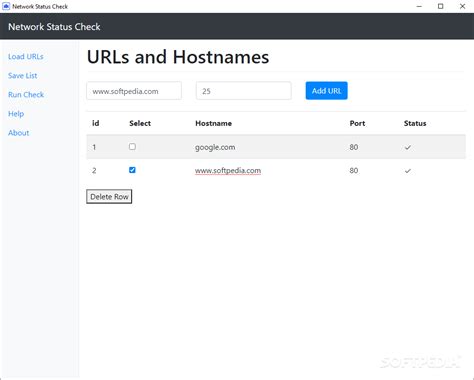This screenshot has height=380, width=474.
Task: Click the Delete Row button
Action: [x=109, y=197]
